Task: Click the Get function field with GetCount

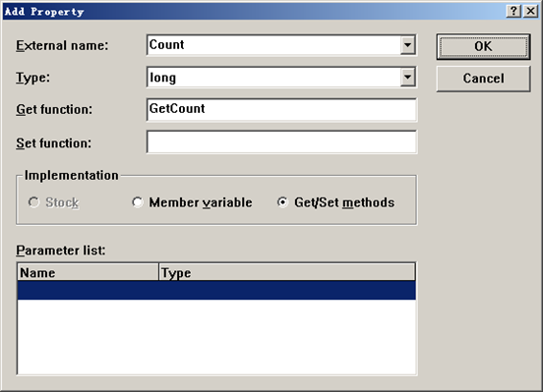Action: coord(281,109)
